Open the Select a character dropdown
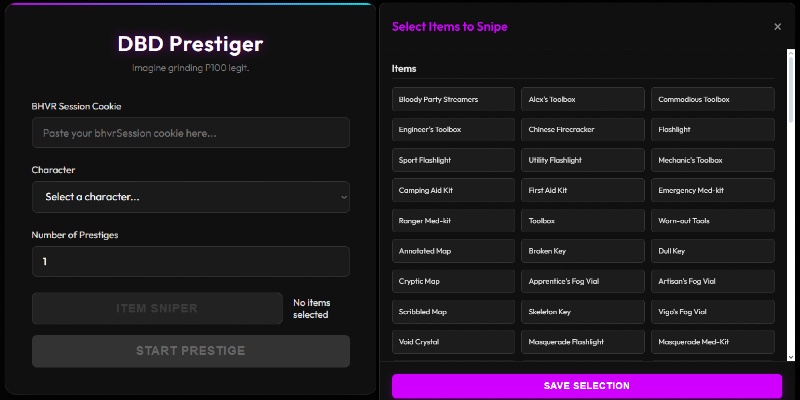This screenshot has height=400, width=800. point(191,197)
